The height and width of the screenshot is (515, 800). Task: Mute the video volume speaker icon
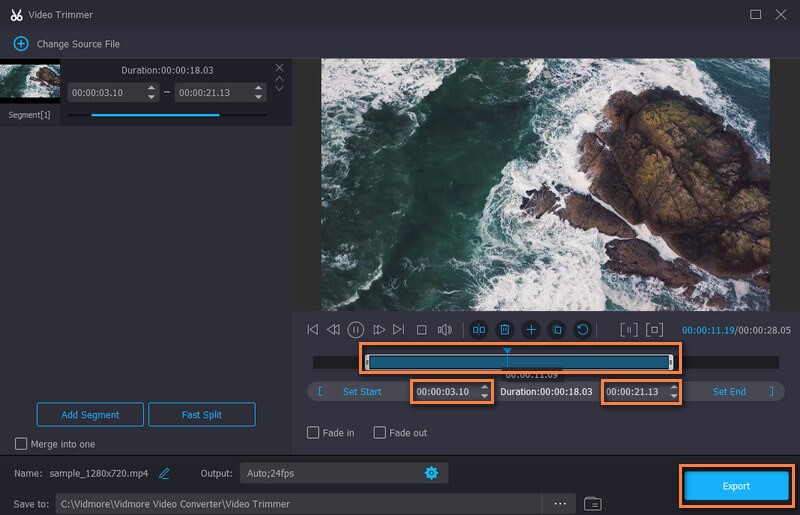(x=445, y=329)
